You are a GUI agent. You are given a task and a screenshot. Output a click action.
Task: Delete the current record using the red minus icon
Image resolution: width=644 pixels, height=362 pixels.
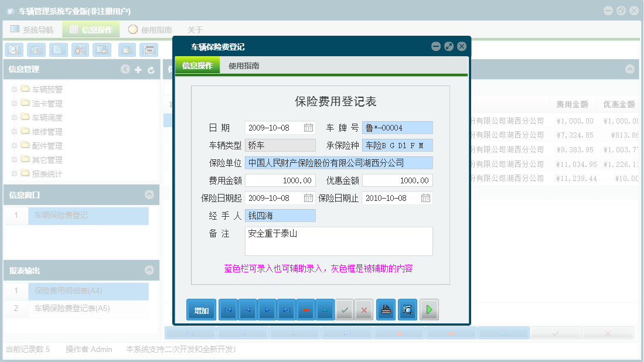[306, 309]
